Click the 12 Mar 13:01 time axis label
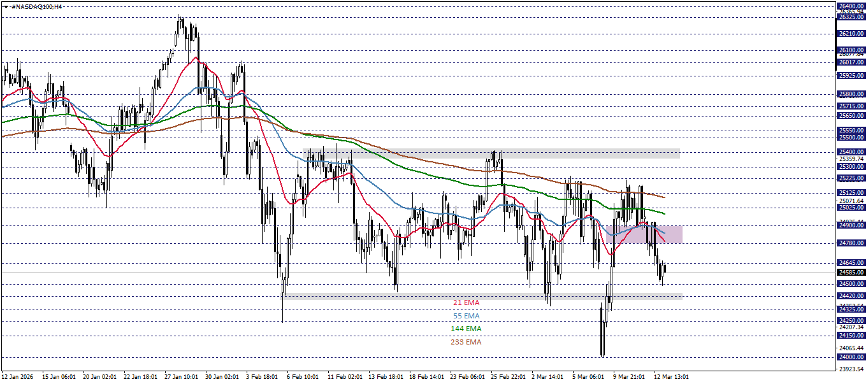868x384 pixels. point(670,376)
